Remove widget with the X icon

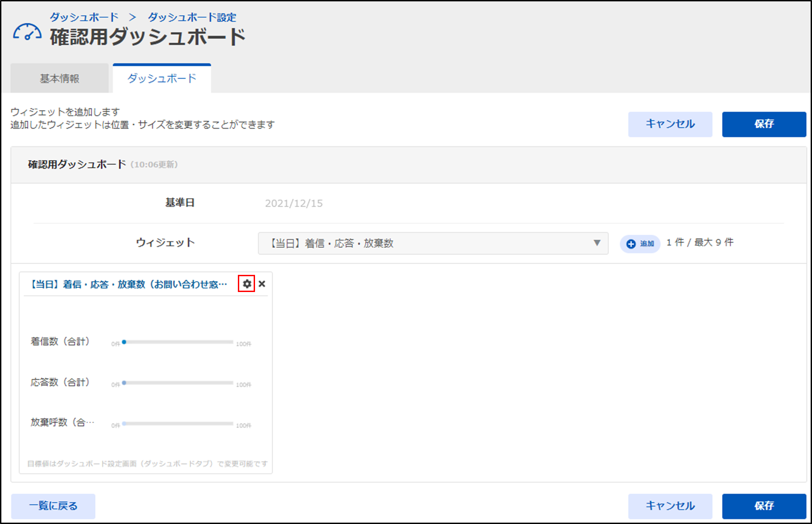262,284
